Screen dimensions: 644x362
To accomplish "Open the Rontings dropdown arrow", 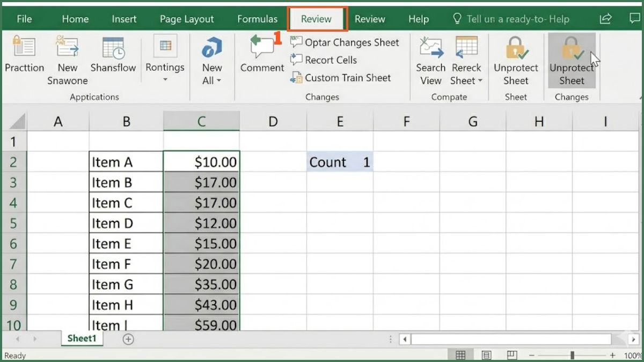I will tap(165, 80).
